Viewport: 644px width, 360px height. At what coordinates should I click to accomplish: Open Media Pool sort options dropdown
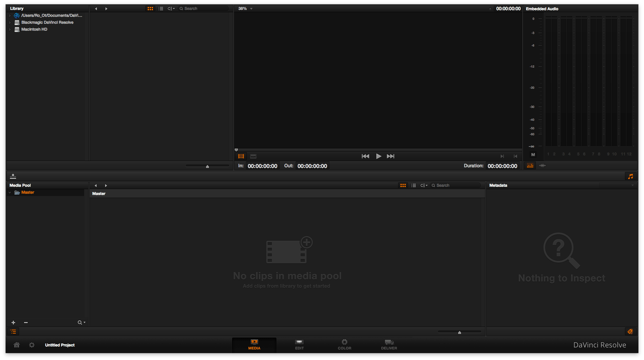(x=424, y=185)
